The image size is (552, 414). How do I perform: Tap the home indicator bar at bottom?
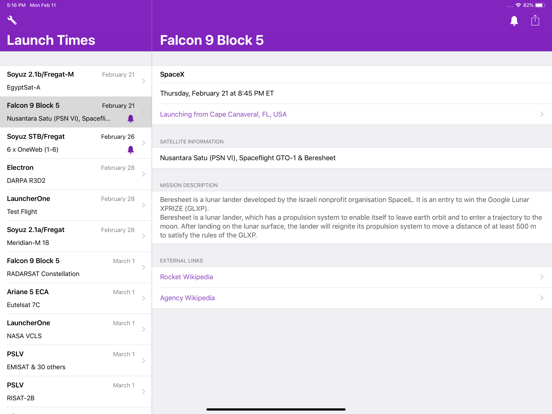(276, 409)
